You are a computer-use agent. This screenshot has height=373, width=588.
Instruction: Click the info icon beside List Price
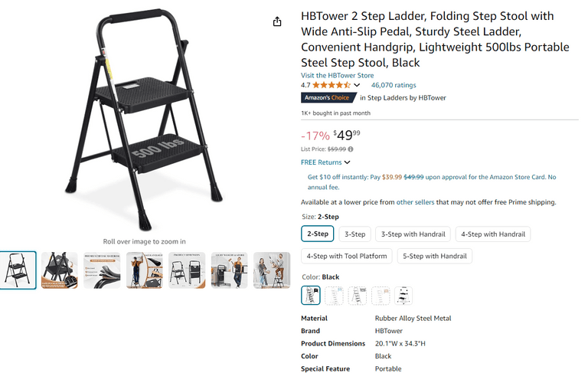(351, 149)
